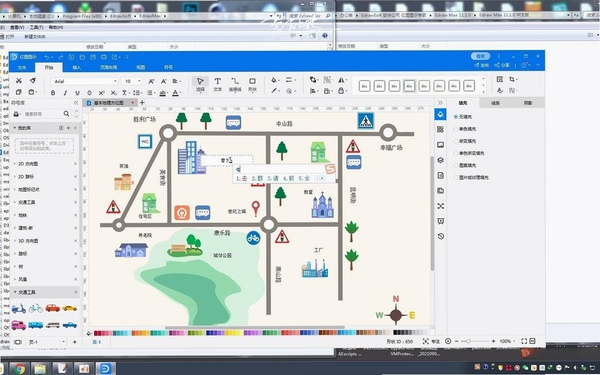The image size is (600, 375).
Task: Choose the 渐变填充 gradient fill option
Action: (x=465, y=141)
